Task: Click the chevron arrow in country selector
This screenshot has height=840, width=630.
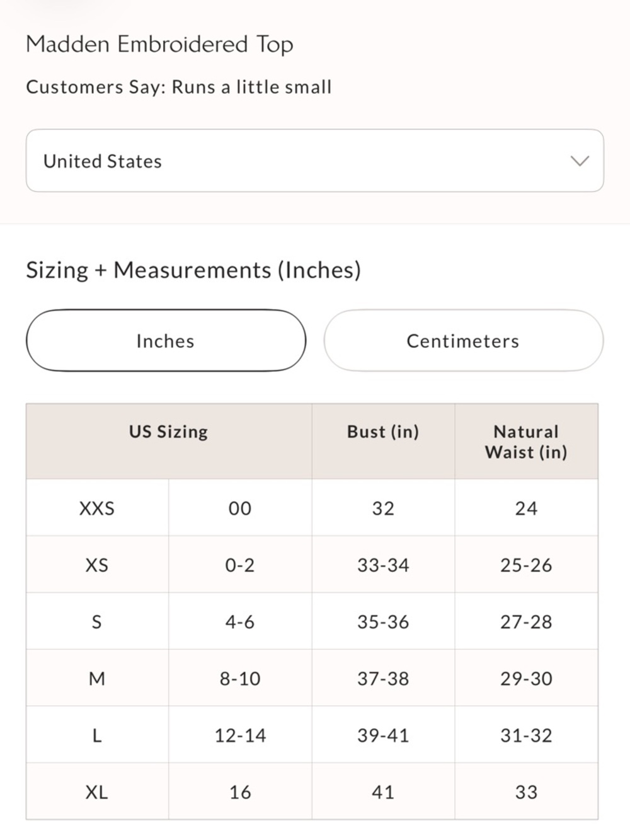Action: (x=579, y=161)
